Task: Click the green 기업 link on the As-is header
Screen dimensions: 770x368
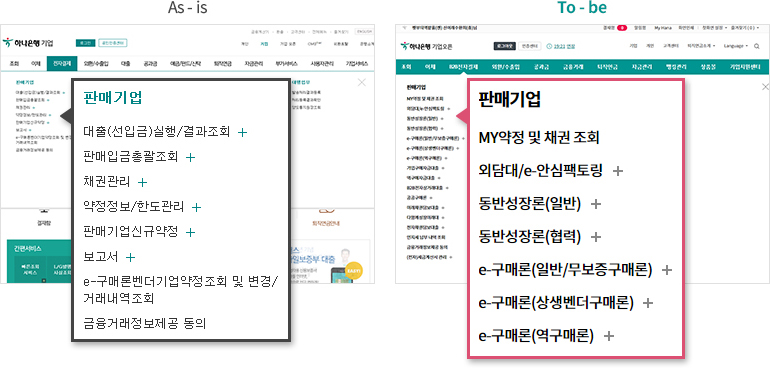Action: pyautogui.click(x=264, y=44)
